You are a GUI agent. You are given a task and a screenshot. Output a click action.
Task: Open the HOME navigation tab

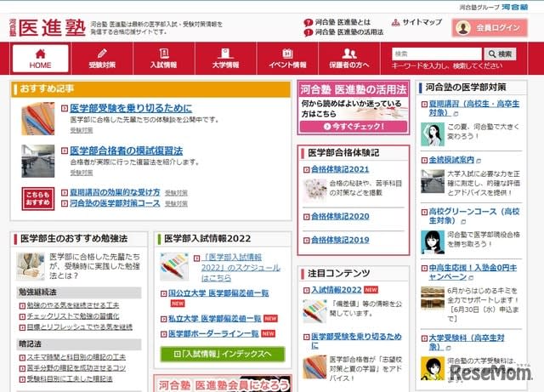pyautogui.click(x=40, y=59)
